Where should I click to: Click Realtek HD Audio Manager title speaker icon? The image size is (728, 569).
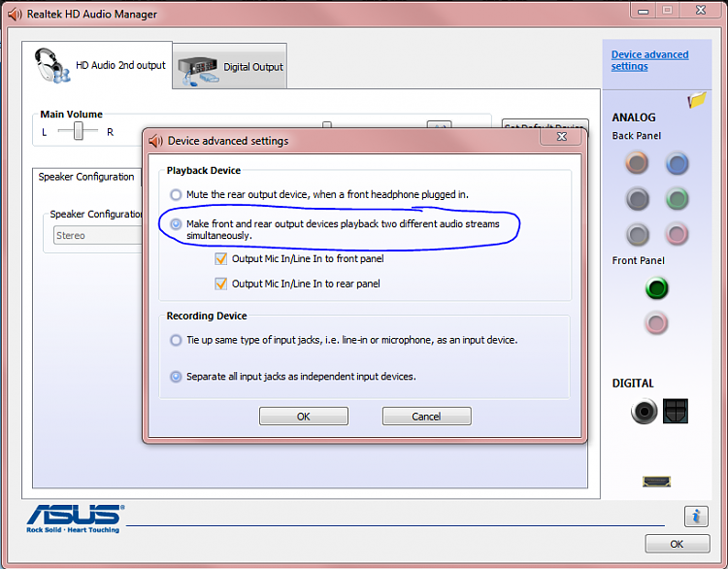point(15,15)
